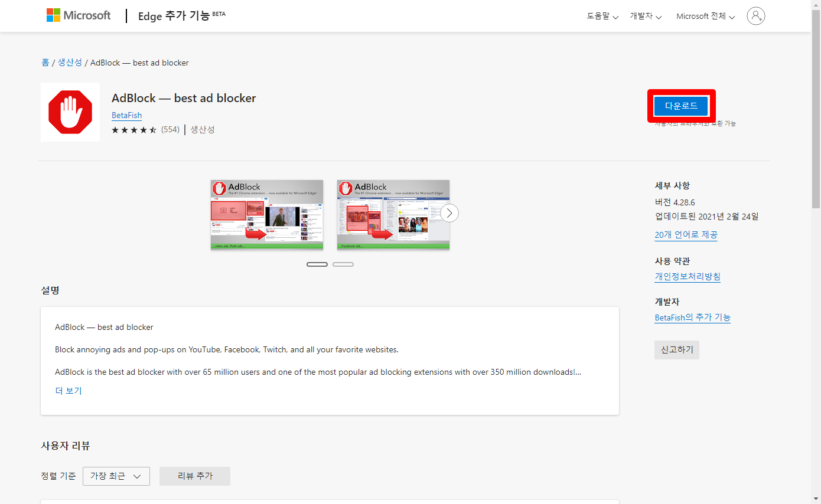Click the 사용자 리뷰 heading

[x=66, y=446]
